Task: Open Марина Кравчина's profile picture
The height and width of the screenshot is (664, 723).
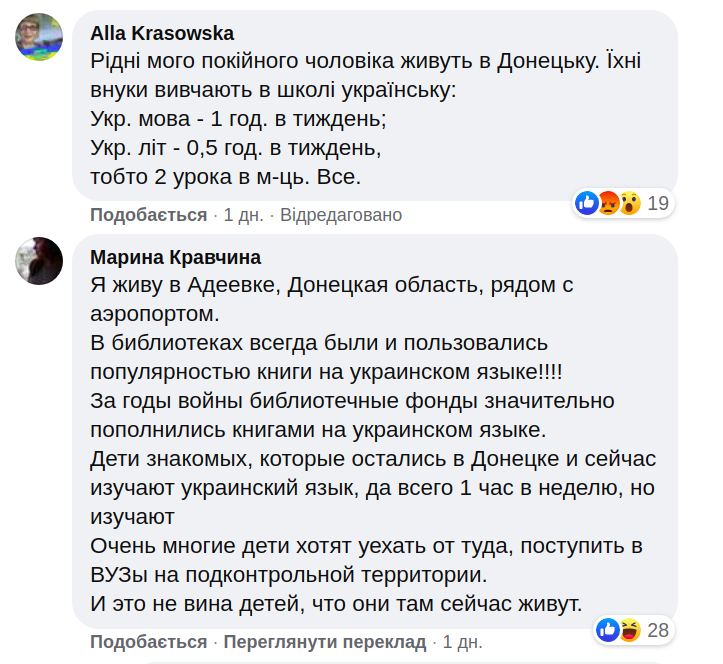Action: [41, 263]
